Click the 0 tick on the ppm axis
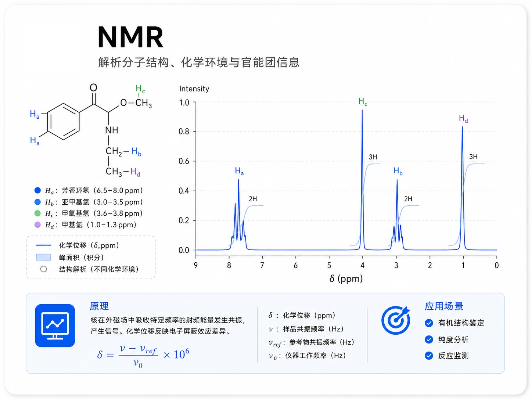Viewport: 532px width, 399px height. click(497, 265)
